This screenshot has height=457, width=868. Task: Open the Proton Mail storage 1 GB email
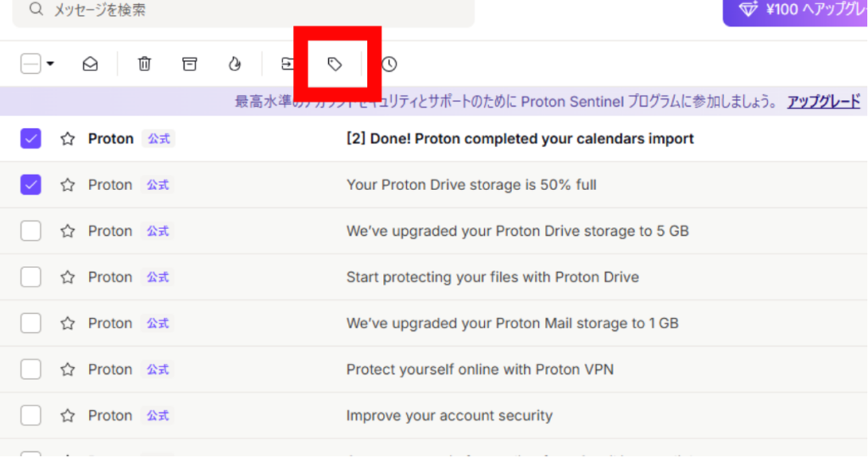click(x=434, y=323)
